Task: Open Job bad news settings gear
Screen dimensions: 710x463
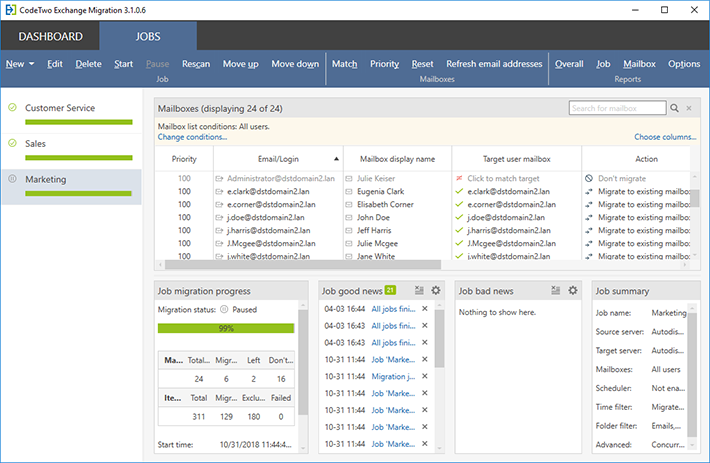Action: tap(573, 291)
